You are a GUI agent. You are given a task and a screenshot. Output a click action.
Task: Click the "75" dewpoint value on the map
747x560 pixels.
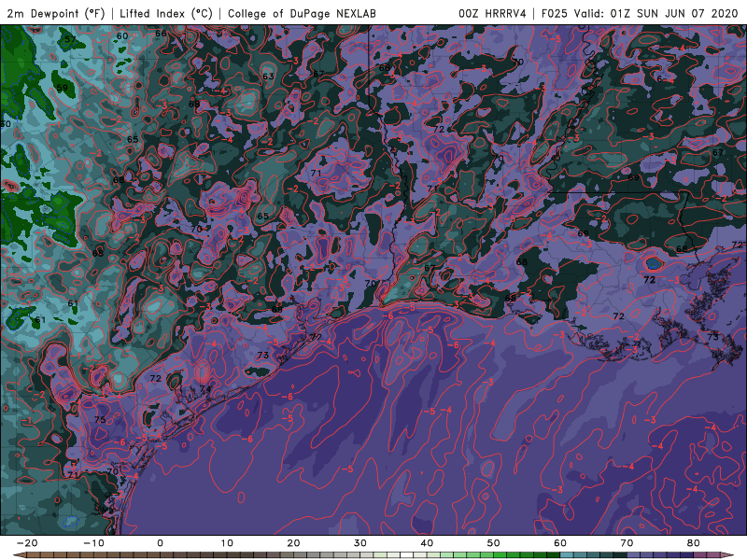point(100,419)
